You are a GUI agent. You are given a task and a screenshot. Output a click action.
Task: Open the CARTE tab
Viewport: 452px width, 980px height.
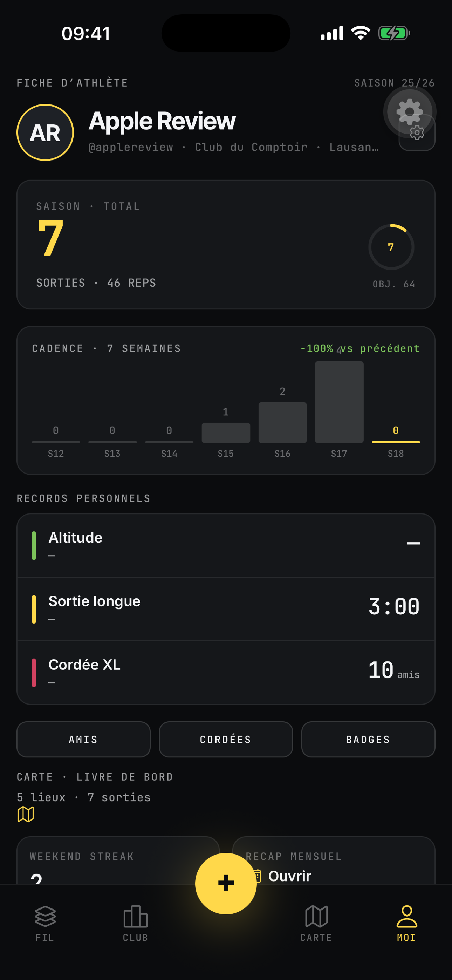click(316, 924)
